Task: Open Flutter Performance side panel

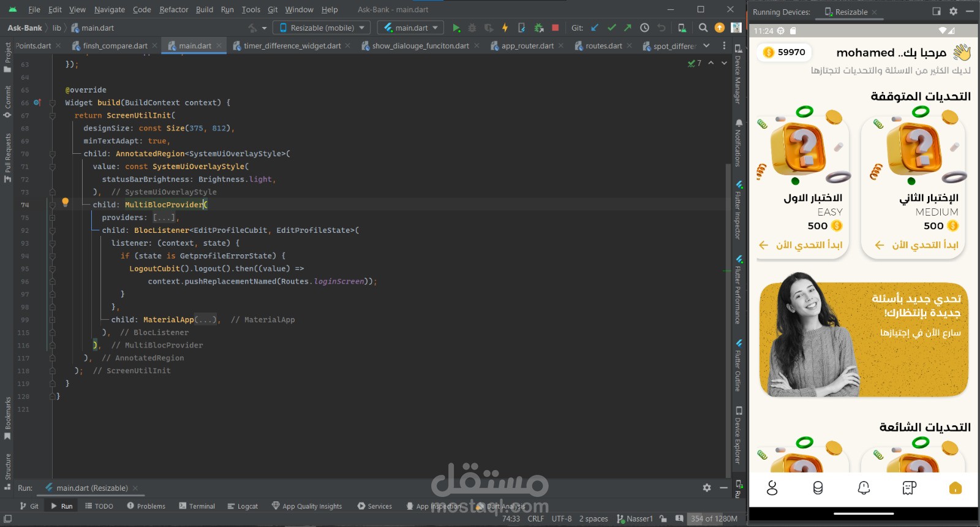Action: 738,289
